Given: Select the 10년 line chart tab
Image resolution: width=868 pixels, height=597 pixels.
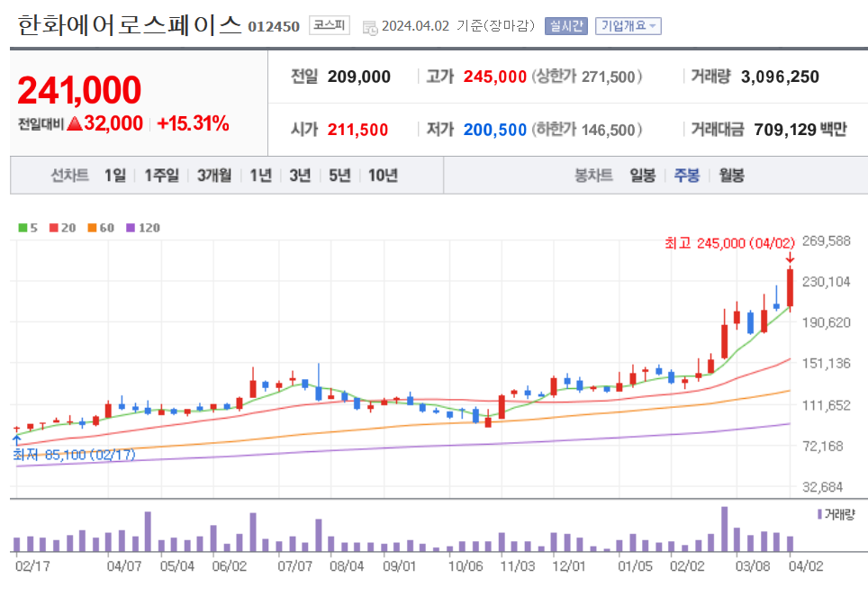Looking at the screenshot, I should pos(383,176).
